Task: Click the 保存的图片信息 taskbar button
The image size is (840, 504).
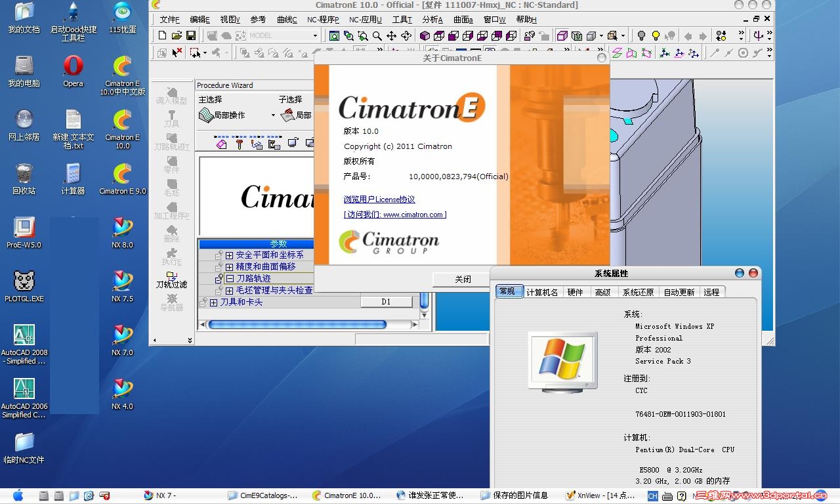Action: (514, 495)
